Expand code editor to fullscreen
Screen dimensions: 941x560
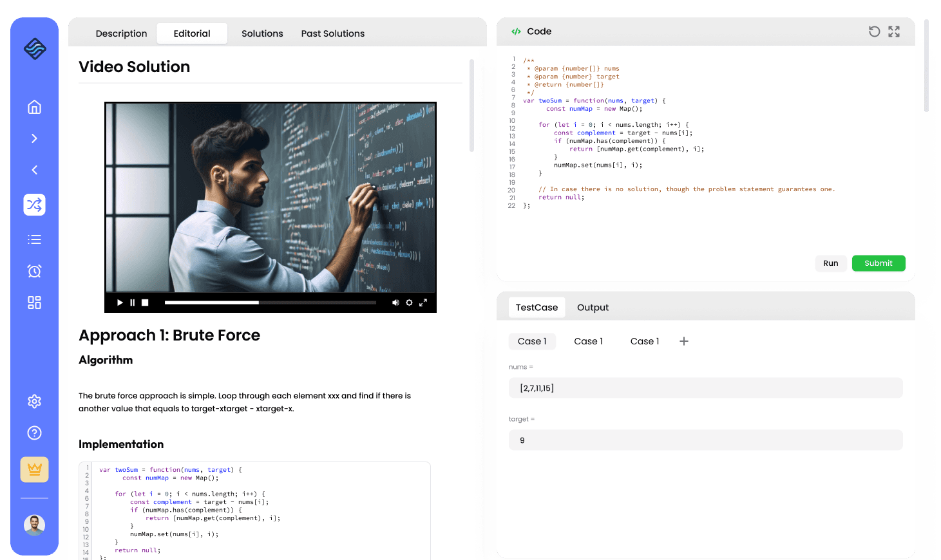[x=893, y=31]
